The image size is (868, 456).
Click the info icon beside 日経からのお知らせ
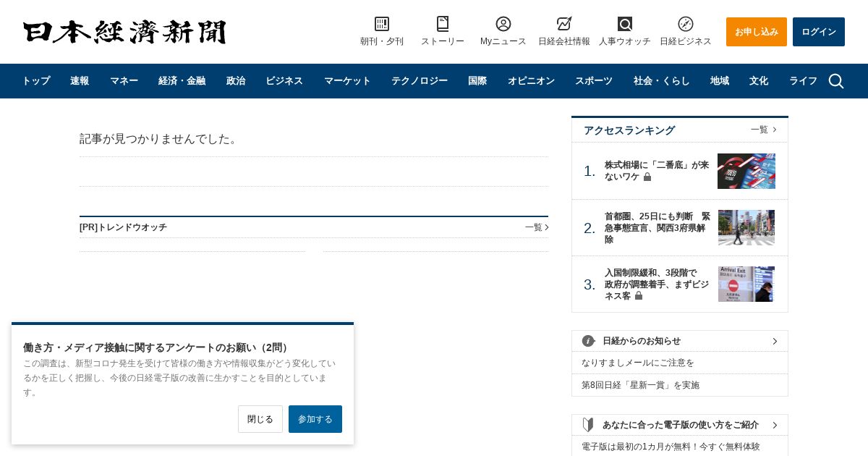[x=589, y=341]
